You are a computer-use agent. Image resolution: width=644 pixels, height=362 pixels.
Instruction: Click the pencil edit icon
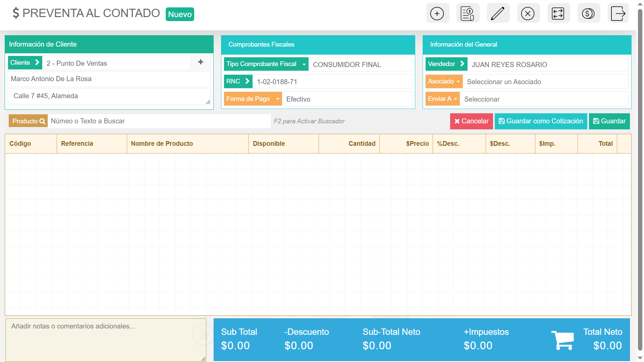click(498, 14)
